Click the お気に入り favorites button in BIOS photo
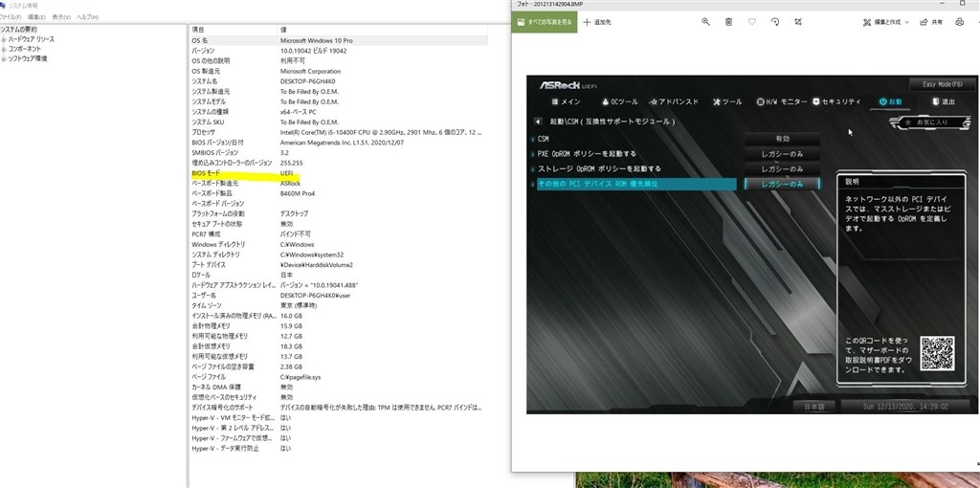The height and width of the screenshot is (488, 980). point(930,122)
